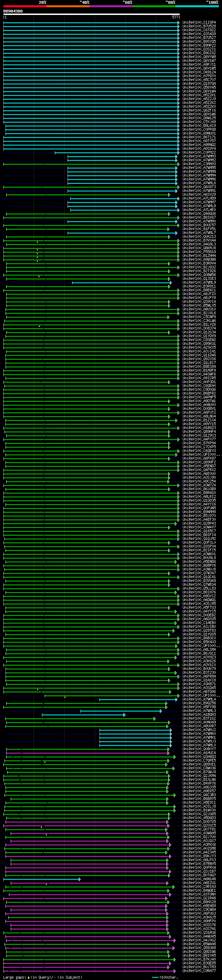
Task: Select hit UniRef100_Q56YA5
Action: click(x=199, y=88)
